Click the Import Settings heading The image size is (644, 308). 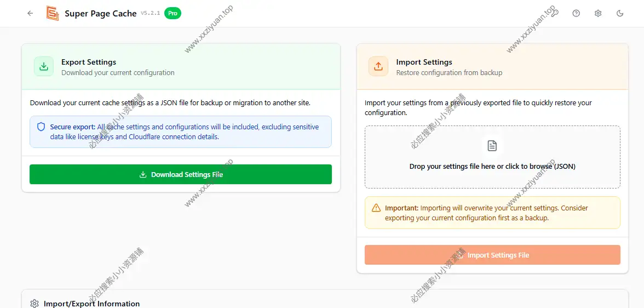pyautogui.click(x=424, y=62)
